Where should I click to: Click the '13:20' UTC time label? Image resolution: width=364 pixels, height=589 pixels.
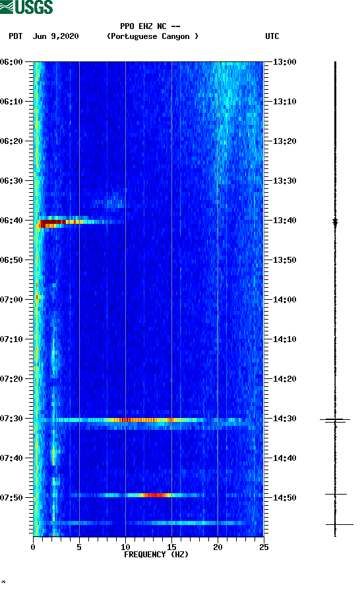click(x=284, y=141)
